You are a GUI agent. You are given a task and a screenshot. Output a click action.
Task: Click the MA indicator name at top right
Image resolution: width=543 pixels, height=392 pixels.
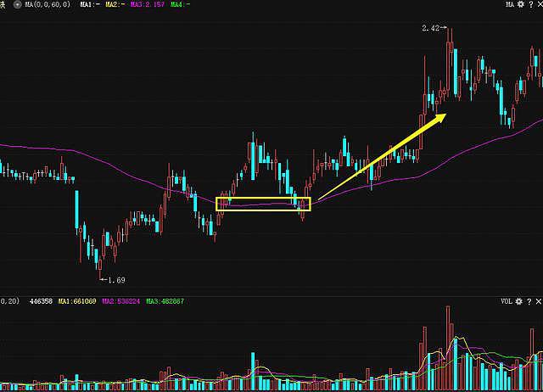[x=510, y=4]
